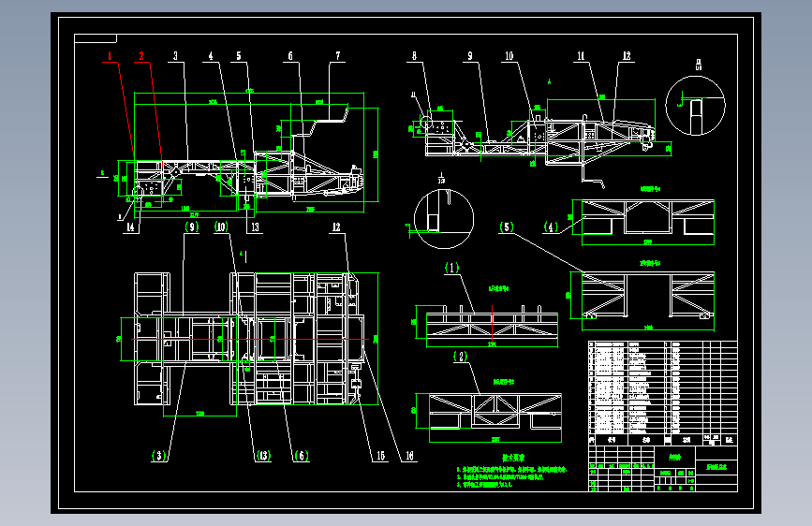The width and height of the screenshot is (812, 526).
Task: Click callout number 16 label
Action: coord(409,456)
